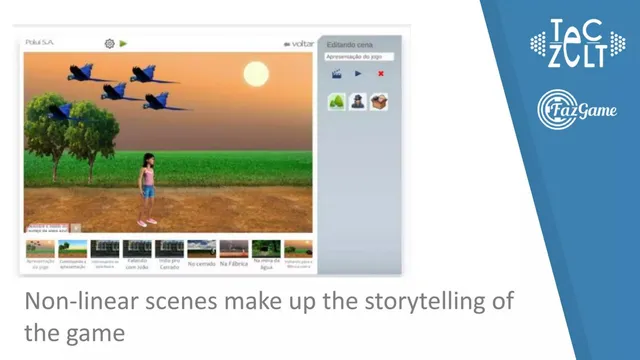Delete scene with the red X
This screenshot has width=640, height=360.
click(381, 73)
